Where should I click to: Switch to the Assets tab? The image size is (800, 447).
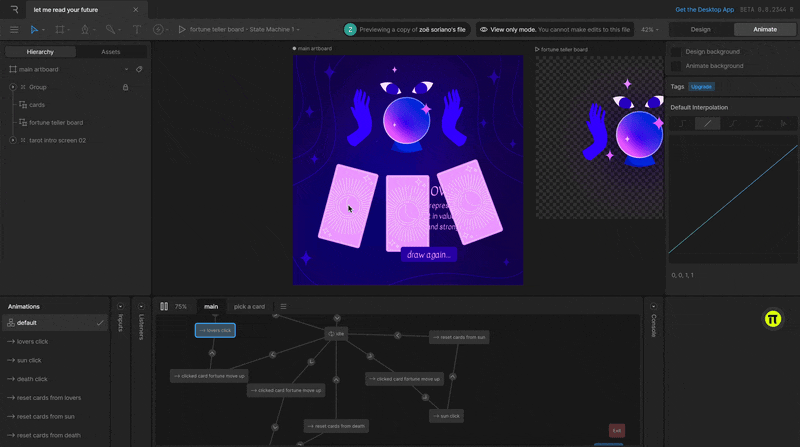(110, 51)
